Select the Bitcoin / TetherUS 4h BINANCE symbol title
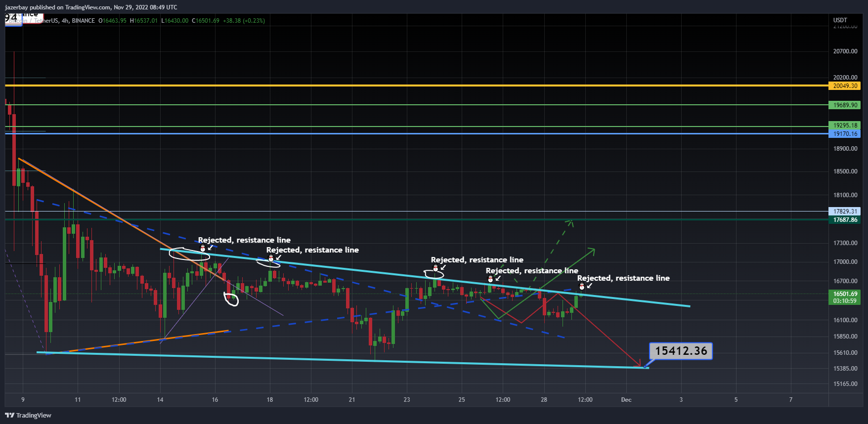 coord(52,21)
